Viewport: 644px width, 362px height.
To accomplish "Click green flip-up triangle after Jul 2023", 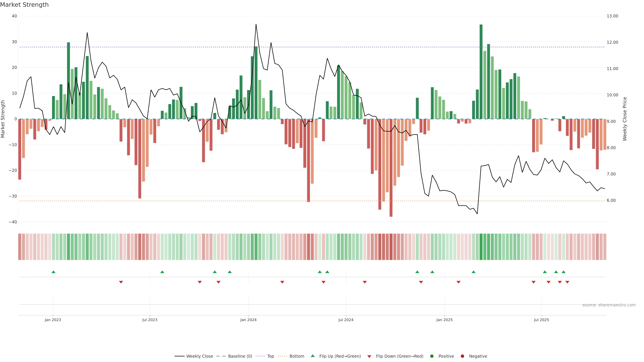I will 162,272.
